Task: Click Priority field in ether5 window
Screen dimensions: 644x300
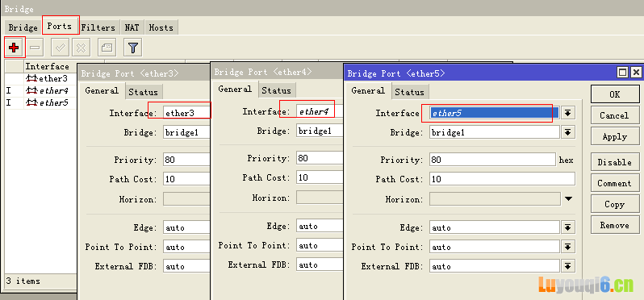Action: [x=492, y=160]
